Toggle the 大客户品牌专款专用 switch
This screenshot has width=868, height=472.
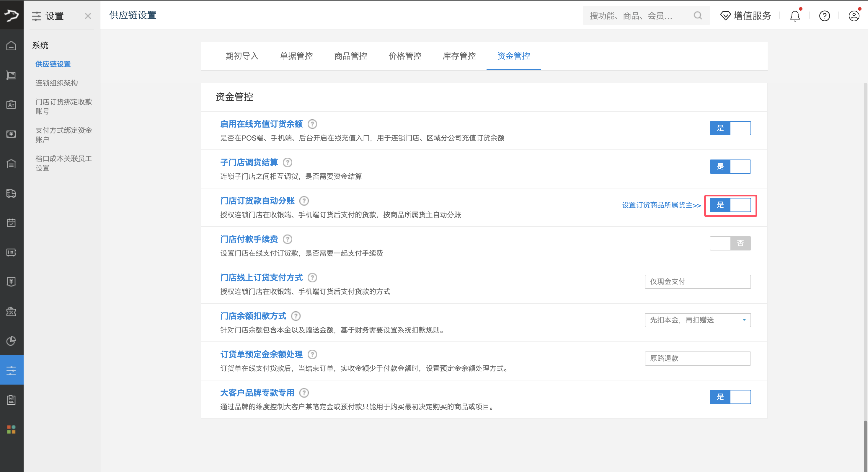(x=730, y=397)
